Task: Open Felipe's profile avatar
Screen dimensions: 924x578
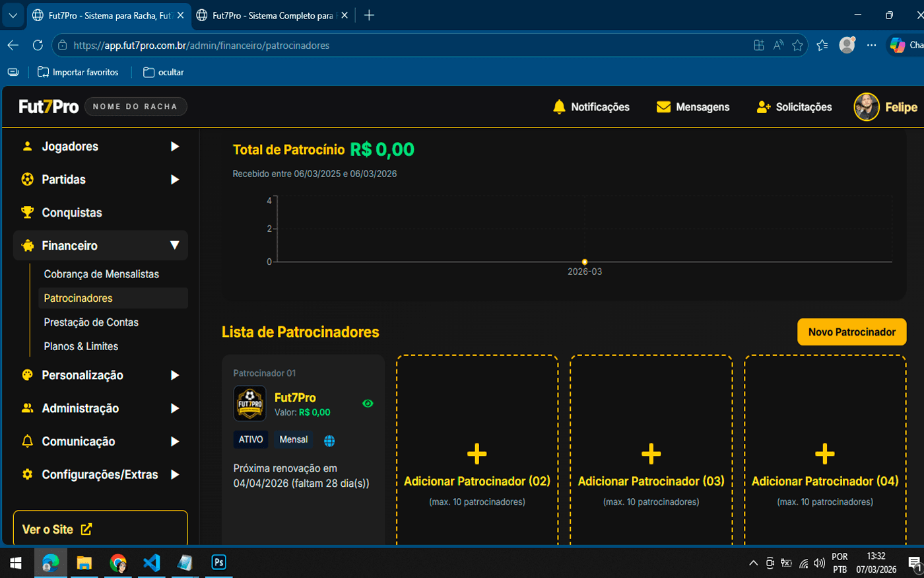Action: click(x=867, y=107)
